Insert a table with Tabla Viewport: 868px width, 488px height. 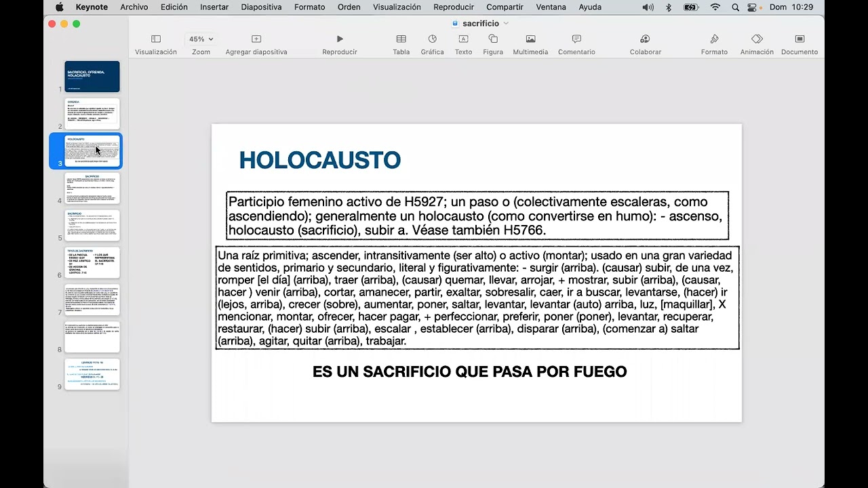coord(401,45)
